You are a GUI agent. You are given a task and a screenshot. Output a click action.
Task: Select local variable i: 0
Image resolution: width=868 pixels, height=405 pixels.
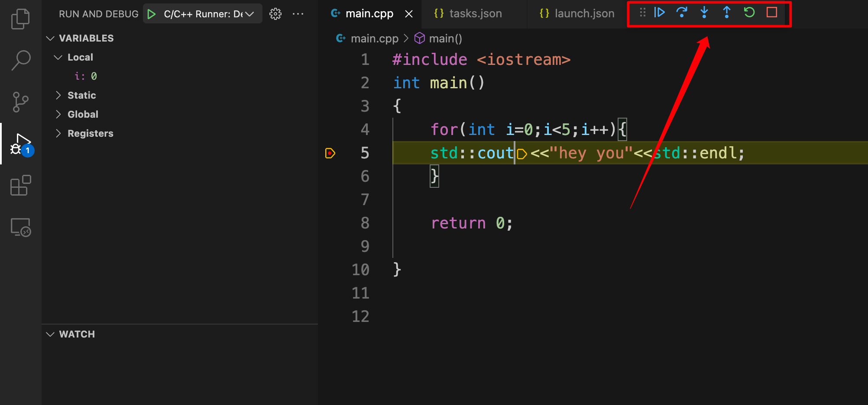click(86, 76)
